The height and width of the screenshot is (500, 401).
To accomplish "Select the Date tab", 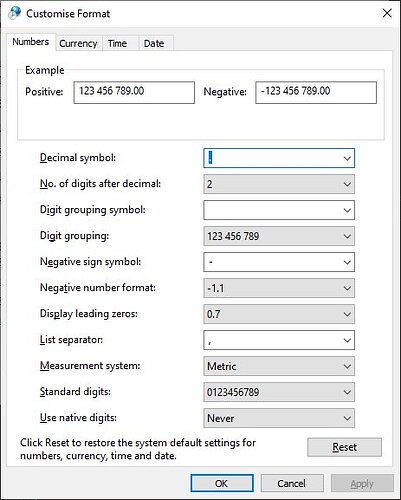I will (154, 43).
